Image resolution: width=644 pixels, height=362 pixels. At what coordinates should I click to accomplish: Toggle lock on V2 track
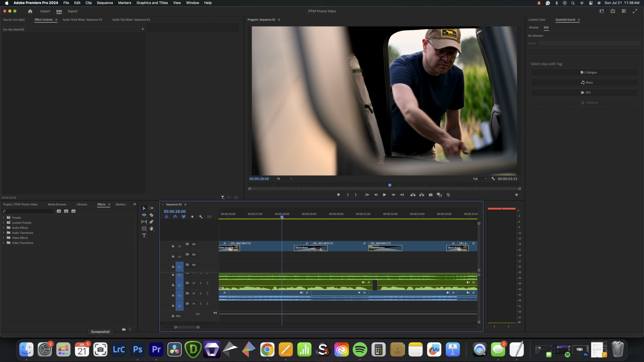click(x=173, y=256)
